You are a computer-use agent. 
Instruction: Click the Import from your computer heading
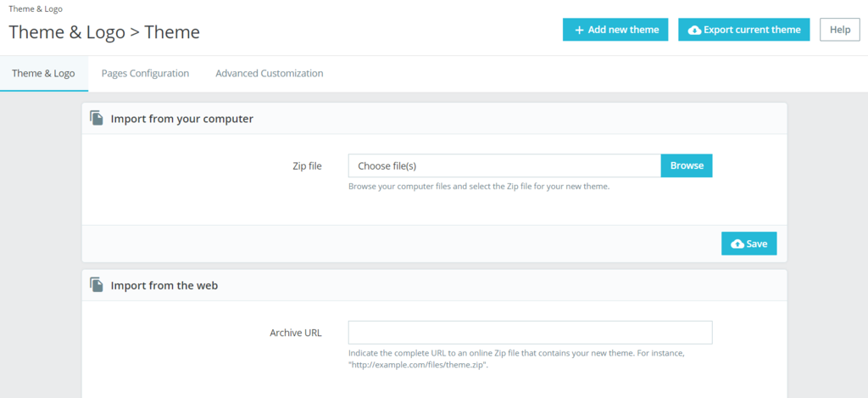tap(181, 119)
